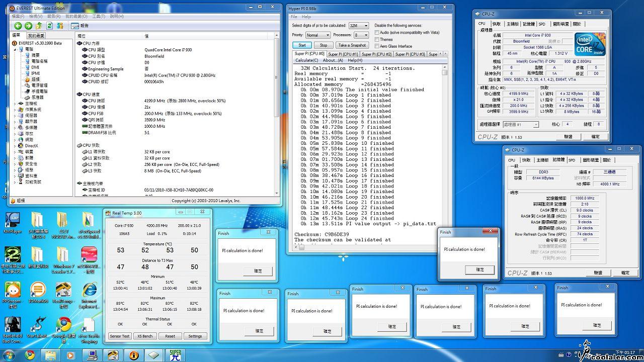This screenshot has width=644, height=362.
Task: Click the Start button in Hyper PI
Action: [x=302, y=45]
